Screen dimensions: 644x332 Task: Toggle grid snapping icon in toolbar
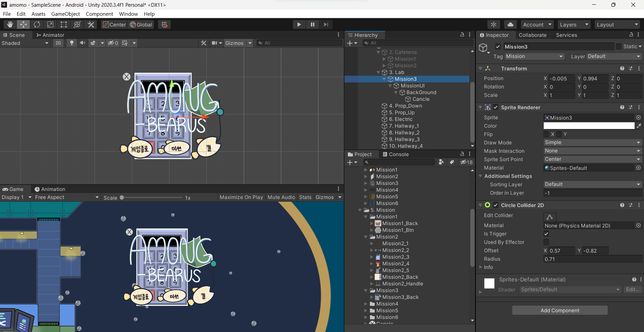[x=164, y=24]
